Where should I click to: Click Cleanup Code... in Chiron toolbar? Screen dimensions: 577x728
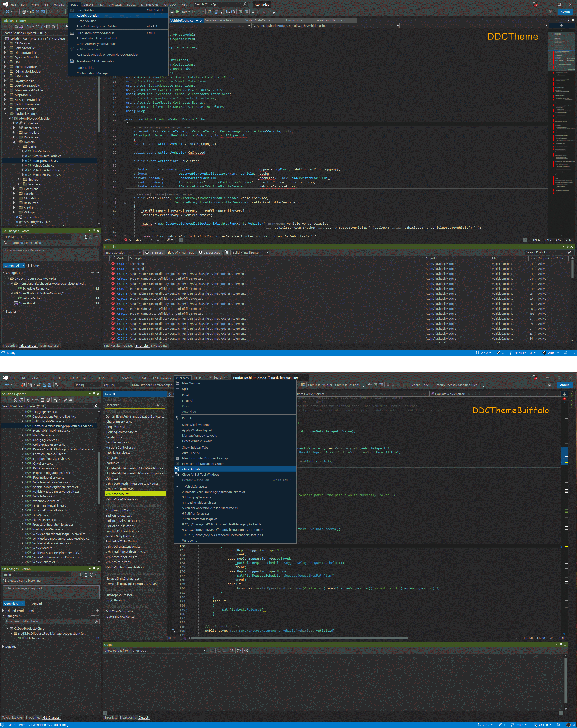(x=420, y=385)
